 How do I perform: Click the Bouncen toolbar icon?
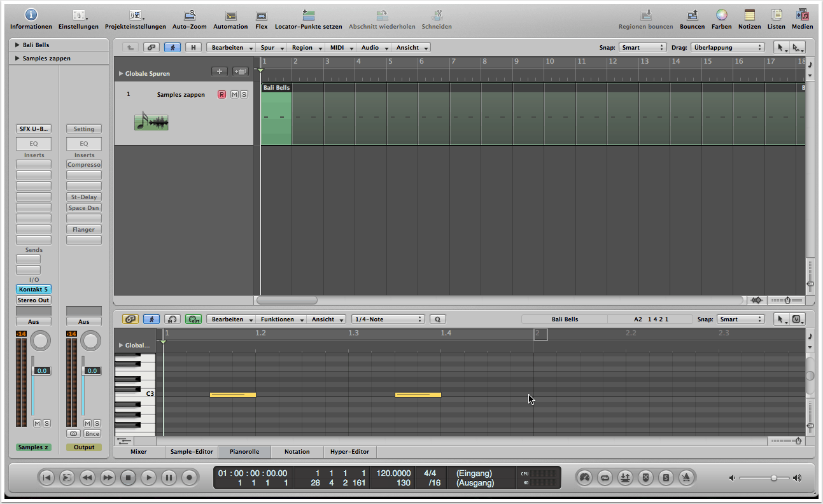692,15
